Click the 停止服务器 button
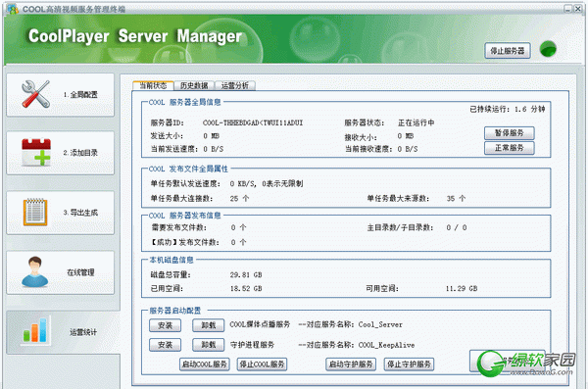This screenshot has height=389, width=588. 508,51
